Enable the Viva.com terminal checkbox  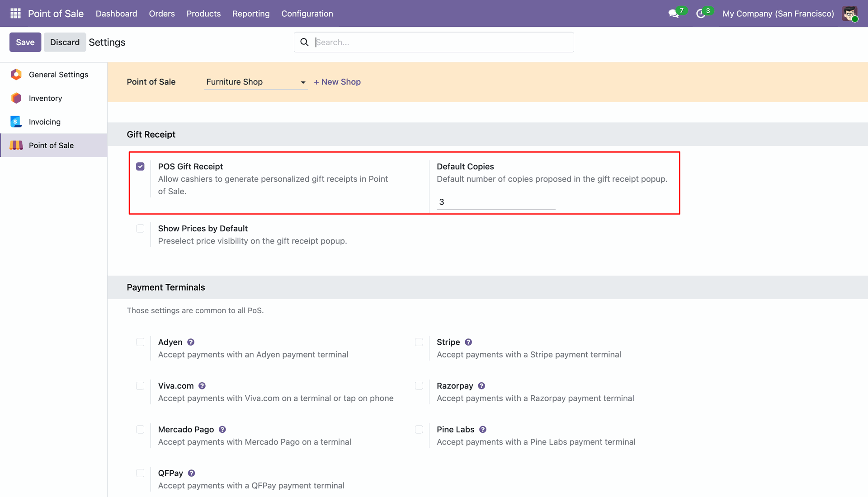point(140,386)
